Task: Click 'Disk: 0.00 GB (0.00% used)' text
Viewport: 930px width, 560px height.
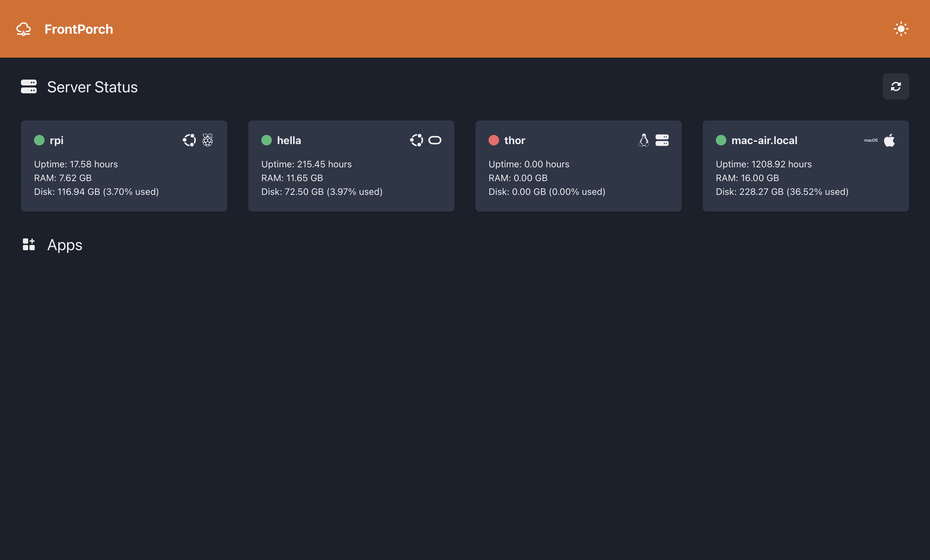Action: [547, 192]
